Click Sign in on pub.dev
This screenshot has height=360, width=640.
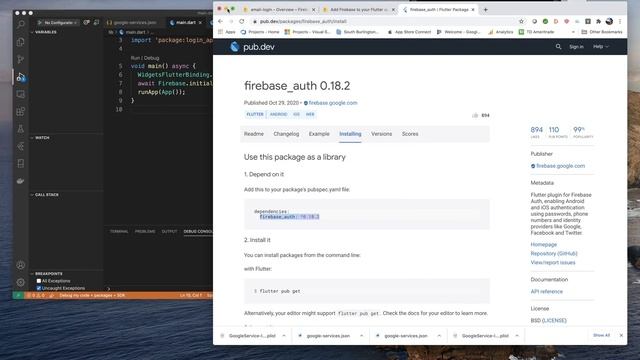pyautogui.click(x=576, y=47)
